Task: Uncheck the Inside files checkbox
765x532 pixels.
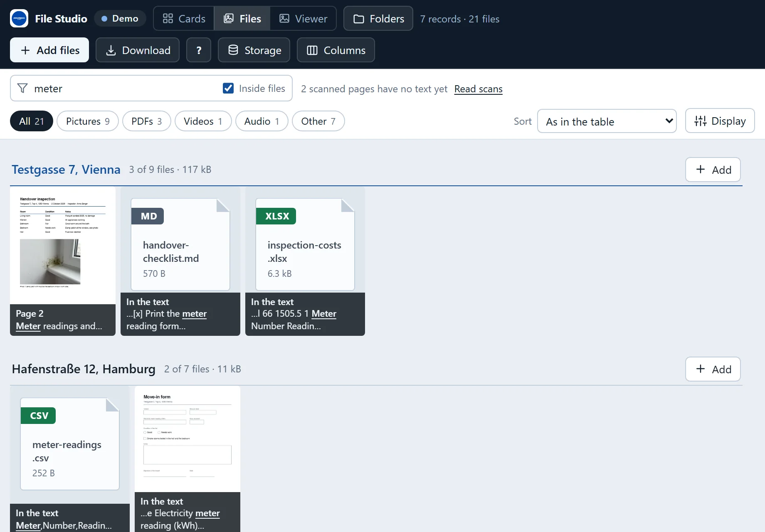Action: pos(228,88)
